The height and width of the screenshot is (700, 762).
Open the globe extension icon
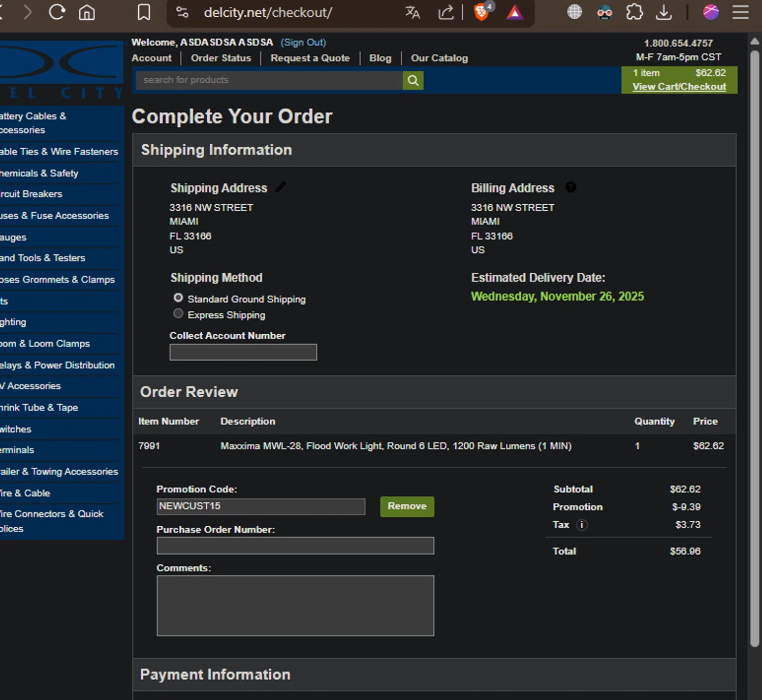coord(575,12)
